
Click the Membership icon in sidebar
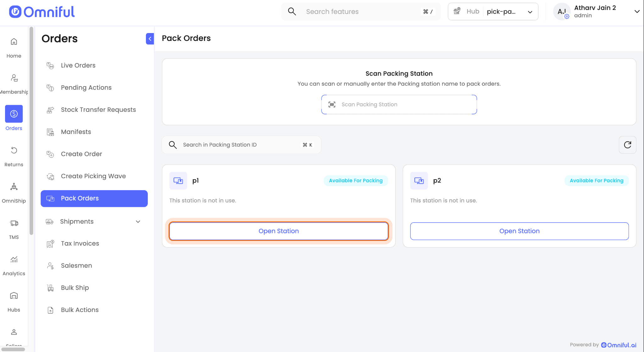click(14, 78)
